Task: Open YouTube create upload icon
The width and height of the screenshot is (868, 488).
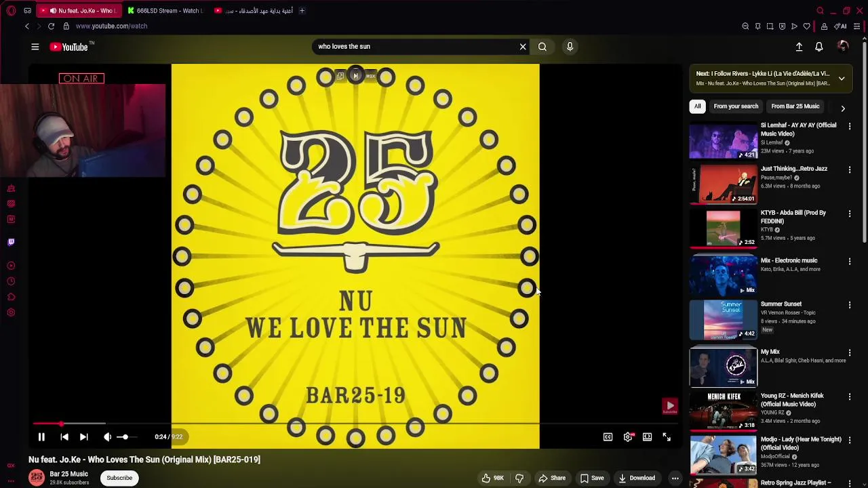Action: tap(799, 47)
